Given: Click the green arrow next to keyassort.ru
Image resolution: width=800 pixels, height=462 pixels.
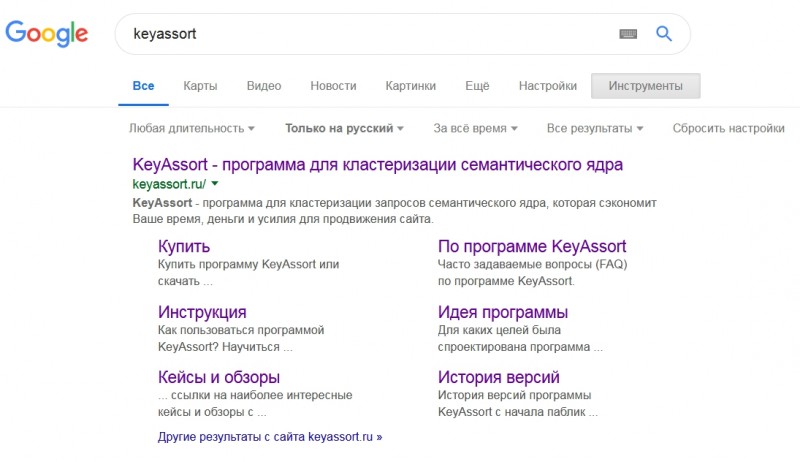Looking at the screenshot, I should click(x=215, y=184).
